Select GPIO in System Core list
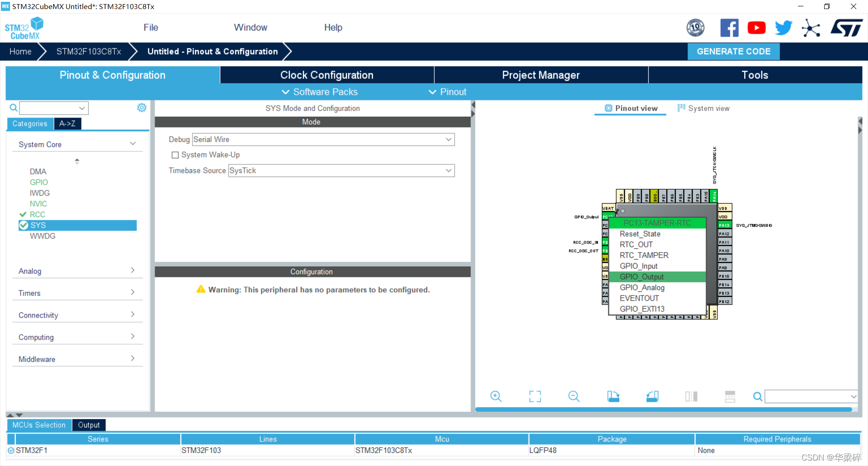The image size is (868, 466). [39, 182]
